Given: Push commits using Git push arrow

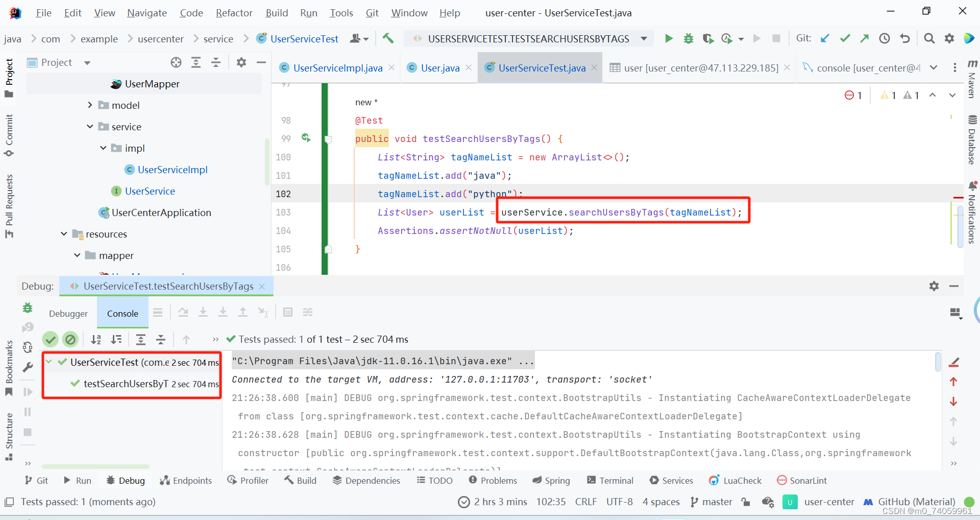Looking at the screenshot, I should click(x=864, y=38).
